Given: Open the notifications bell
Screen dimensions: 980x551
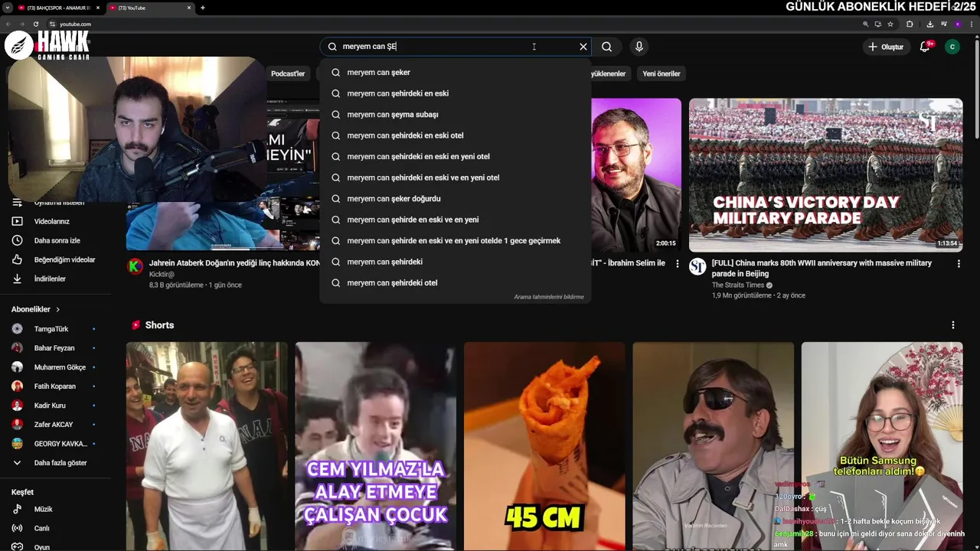Looking at the screenshot, I should (x=924, y=47).
